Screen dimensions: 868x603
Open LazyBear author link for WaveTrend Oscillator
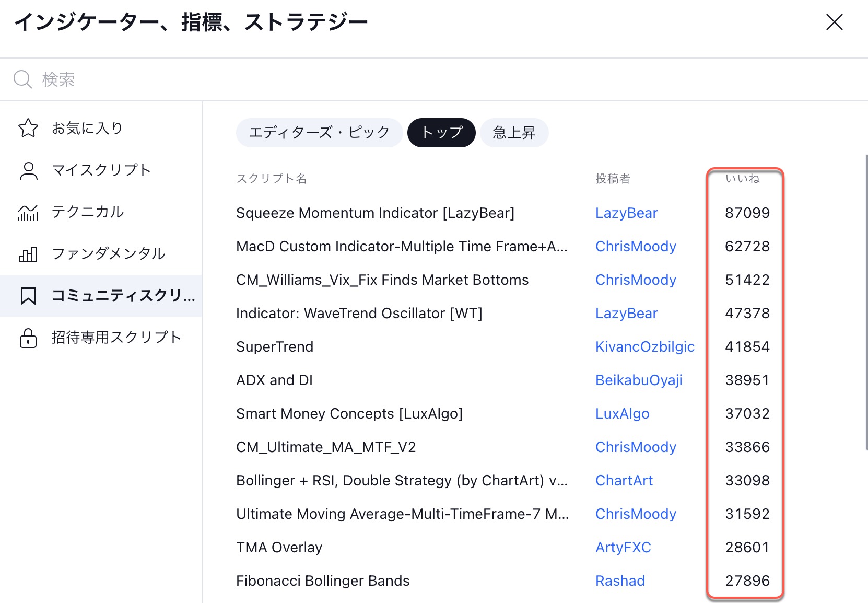pos(626,314)
